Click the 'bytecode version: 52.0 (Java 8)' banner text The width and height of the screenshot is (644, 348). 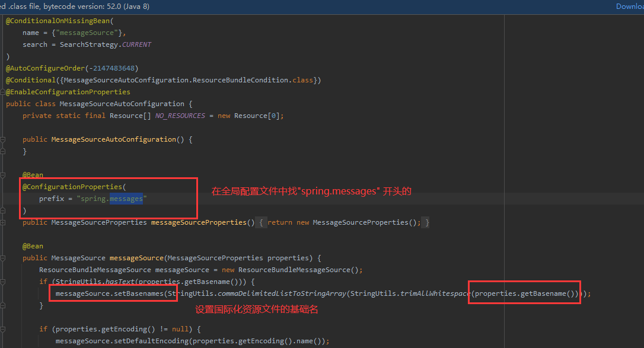97,7
